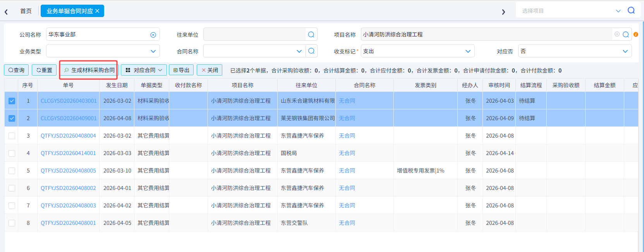Clear the 项目名称 field with its X icon
The width and height of the screenshot is (644, 252).
click(x=617, y=34)
